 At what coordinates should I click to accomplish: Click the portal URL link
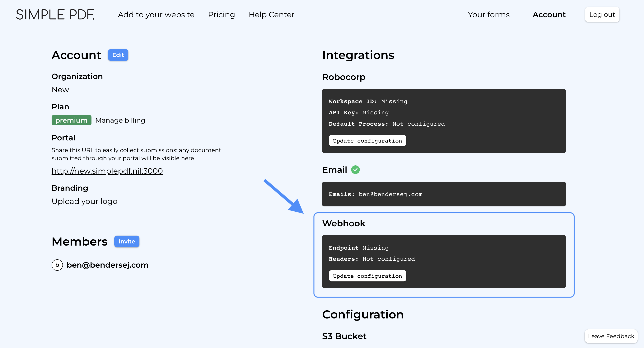(107, 171)
